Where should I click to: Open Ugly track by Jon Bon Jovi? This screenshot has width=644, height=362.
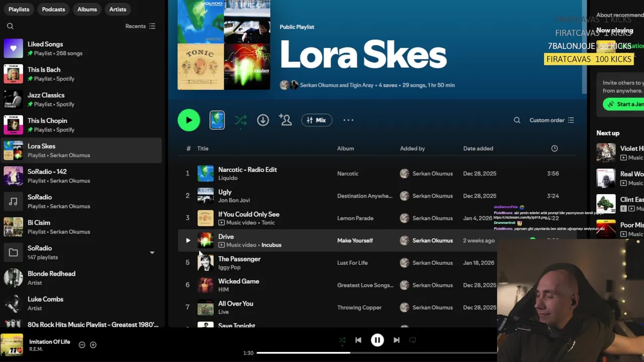point(225,192)
